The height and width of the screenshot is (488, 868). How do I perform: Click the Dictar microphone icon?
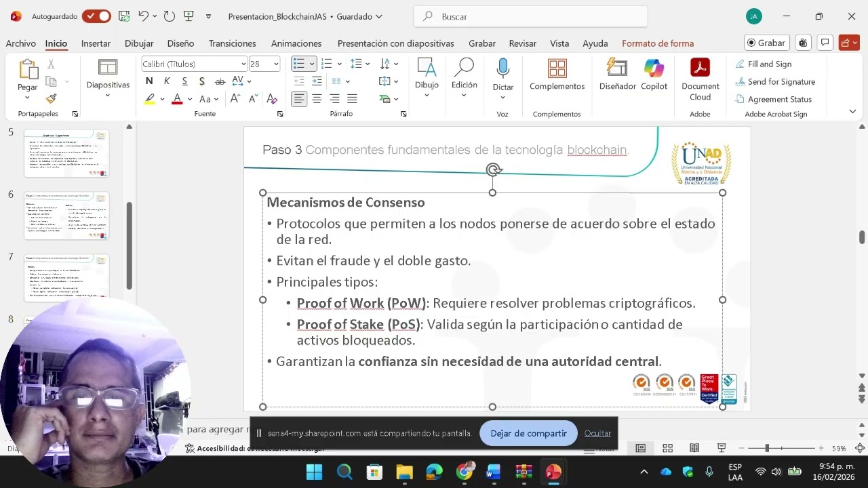point(502,68)
